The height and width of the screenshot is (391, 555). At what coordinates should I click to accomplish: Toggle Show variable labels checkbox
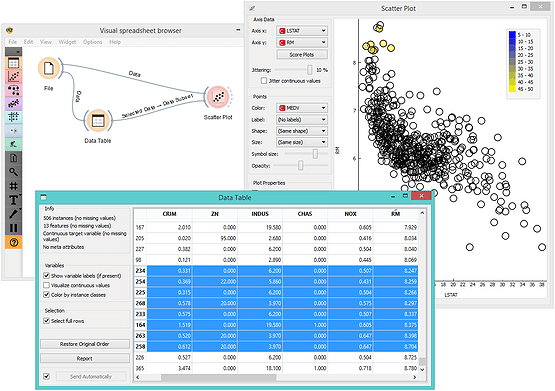(46, 276)
